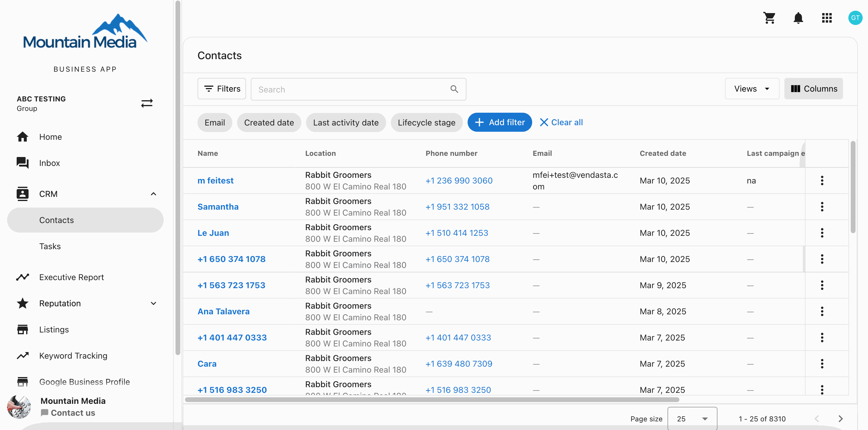Image resolution: width=868 pixels, height=430 pixels.
Task: Select Contacts in the sidebar
Action: (x=85, y=220)
